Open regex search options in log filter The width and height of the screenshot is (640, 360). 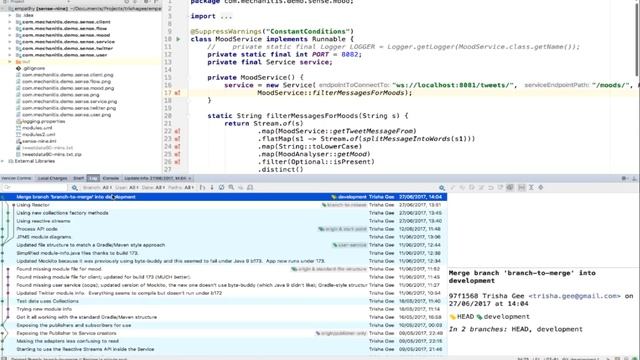pyautogui.click(x=74, y=187)
